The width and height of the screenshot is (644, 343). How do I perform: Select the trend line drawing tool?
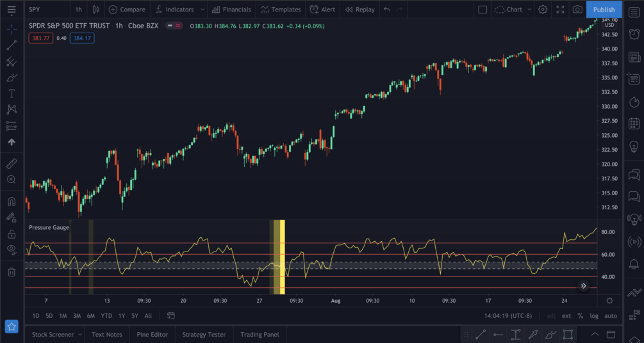[12, 45]
